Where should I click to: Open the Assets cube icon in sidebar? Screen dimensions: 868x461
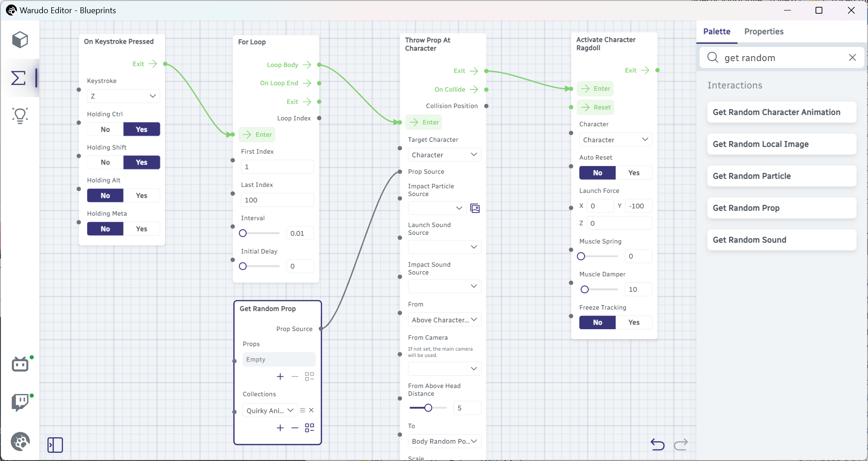pos(20,40)
